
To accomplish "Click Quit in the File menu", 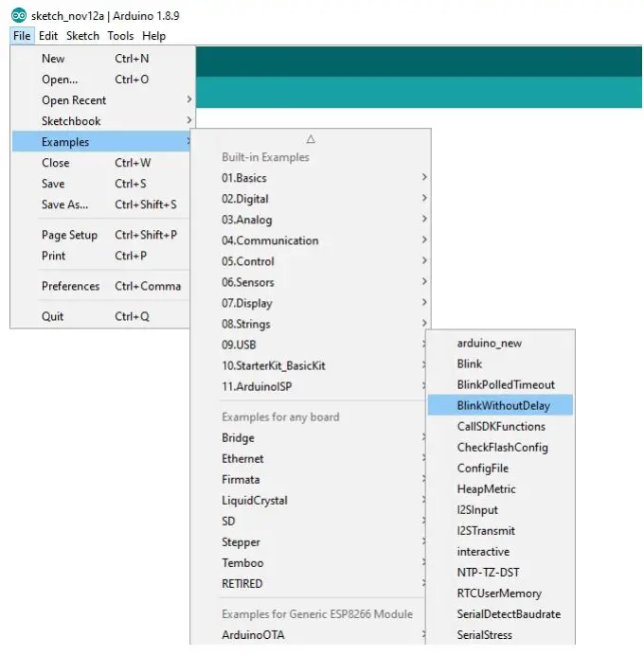I will [x=101, y=317].
